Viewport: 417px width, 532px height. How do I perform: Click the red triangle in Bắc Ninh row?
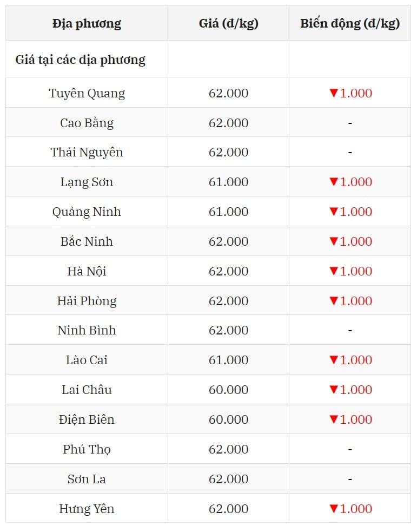pos(334,241)
